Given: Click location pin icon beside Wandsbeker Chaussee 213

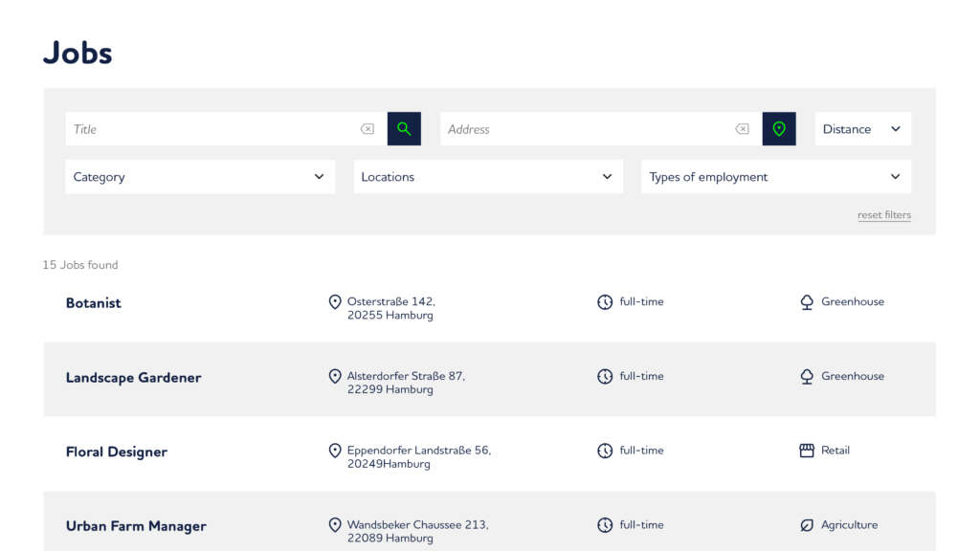Looking at the screenshot, I should 335,525.
